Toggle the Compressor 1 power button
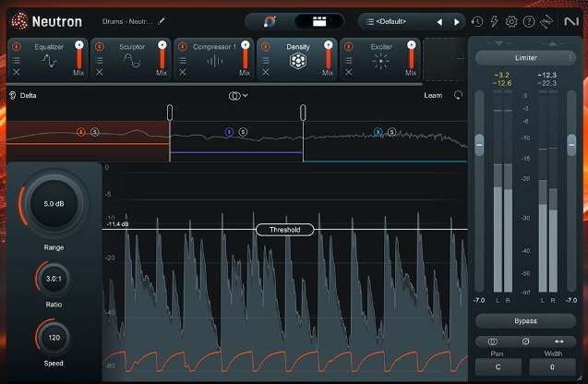The image size is (588, 384). coord(182,46)
